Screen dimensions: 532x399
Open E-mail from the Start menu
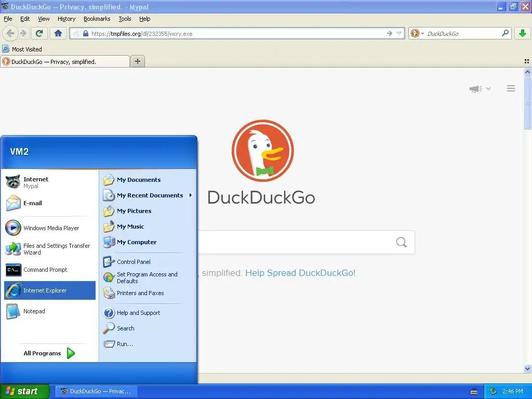50,203
